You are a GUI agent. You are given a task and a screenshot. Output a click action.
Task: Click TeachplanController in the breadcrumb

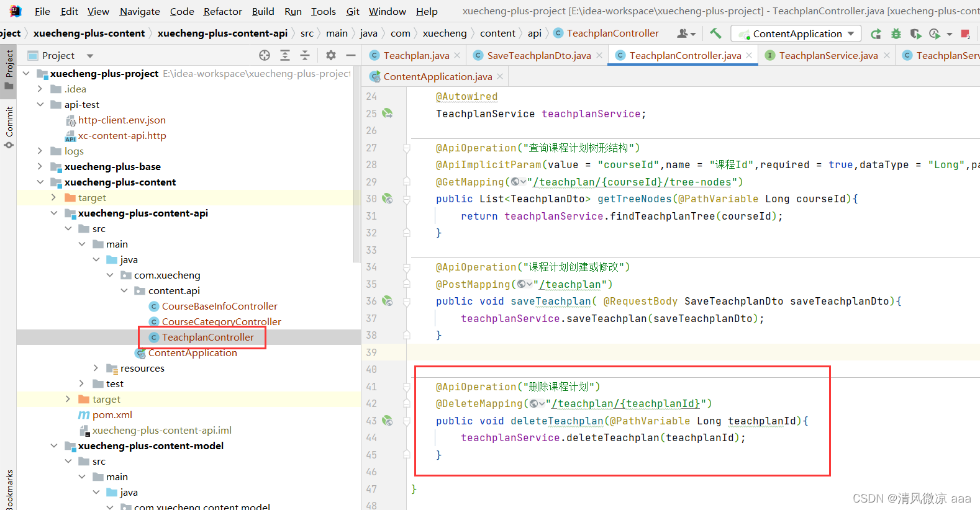click(x=612, y=33)
